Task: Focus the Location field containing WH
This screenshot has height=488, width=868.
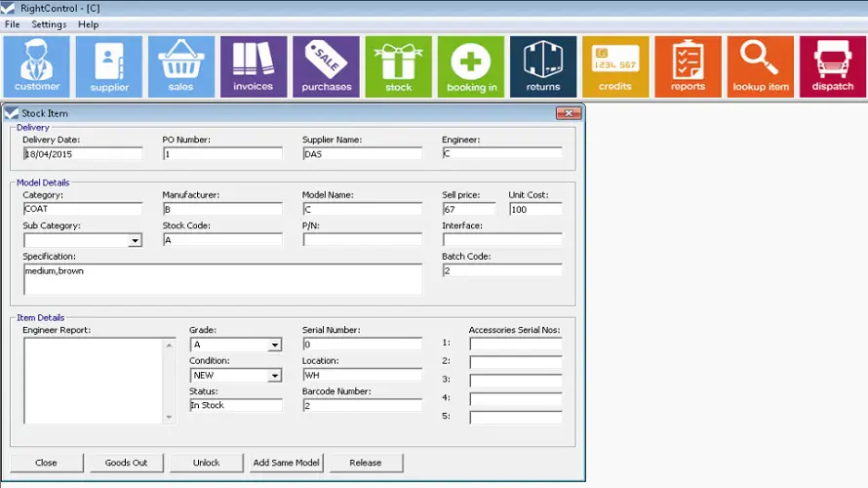Action: point(363,375)
